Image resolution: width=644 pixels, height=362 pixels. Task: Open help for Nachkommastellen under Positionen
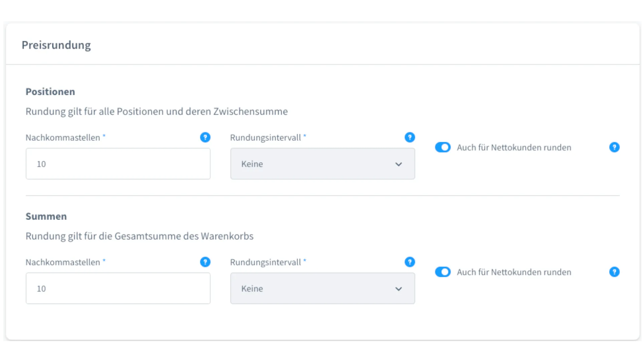[x=205, y=137]
